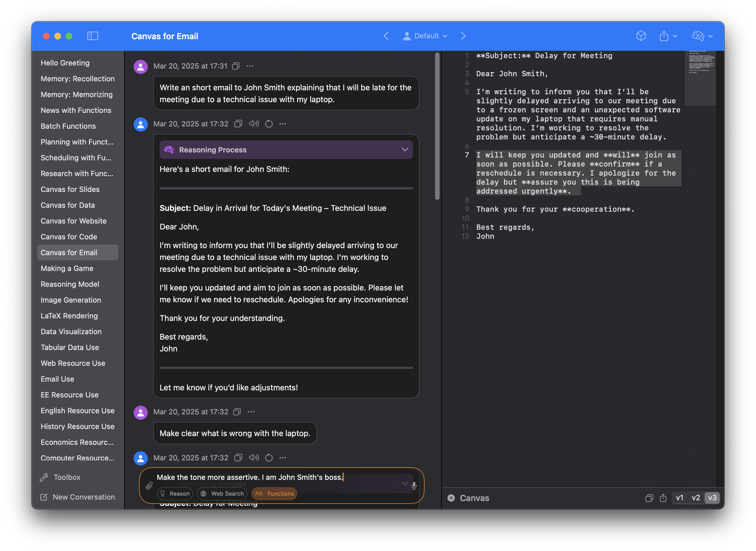Select Canvas for Data conversation

[78, 205]
